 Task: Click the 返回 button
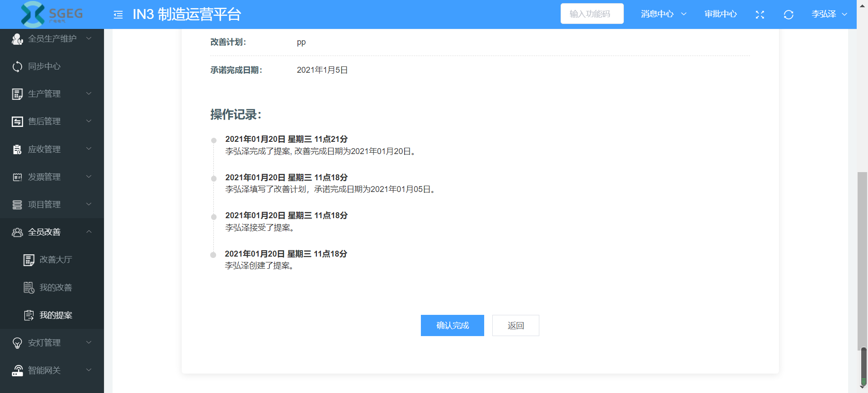pos(515,325)
